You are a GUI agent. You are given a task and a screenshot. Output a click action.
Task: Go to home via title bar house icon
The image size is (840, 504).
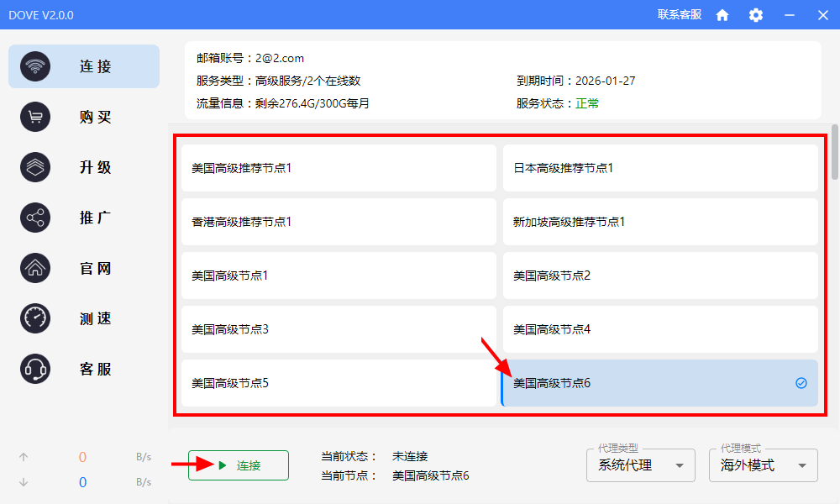pos(722,15)
